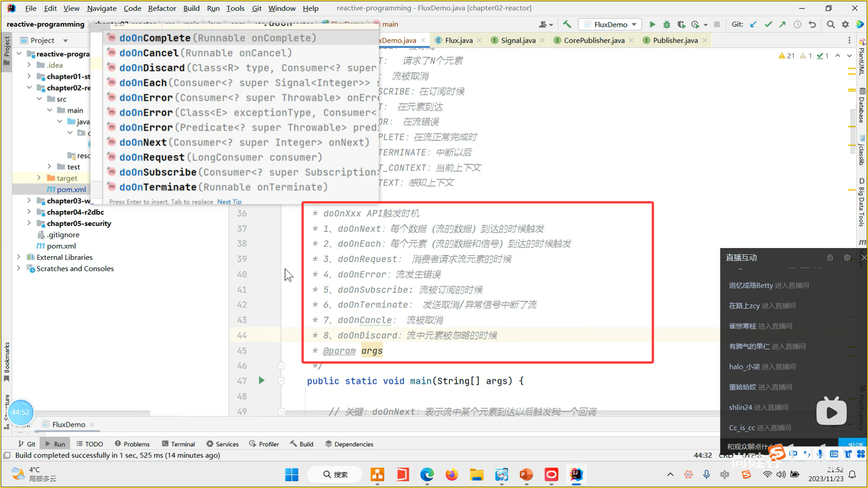This screenshot has width=868, height=488.
Task: Click the Git commit checkmark icon
Action: click(768, 24)
